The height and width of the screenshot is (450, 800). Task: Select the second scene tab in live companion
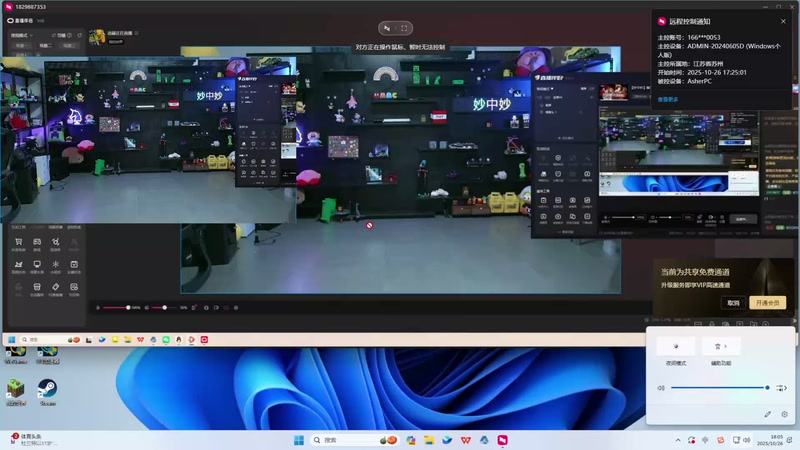(45, 45)
